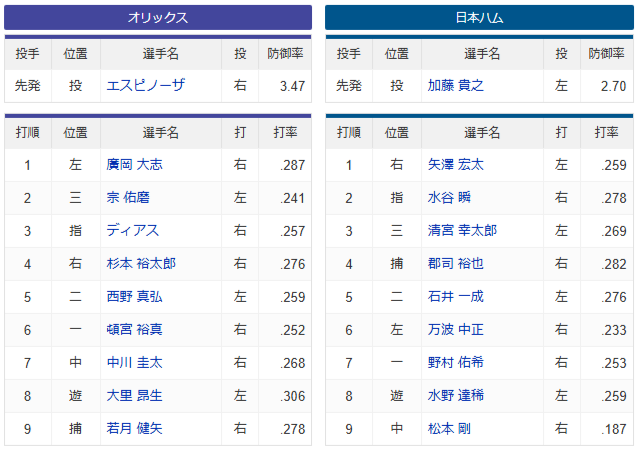Select position 指 in ディアス row
This screenshot has width=636, height=456.
tap(75, 230)
